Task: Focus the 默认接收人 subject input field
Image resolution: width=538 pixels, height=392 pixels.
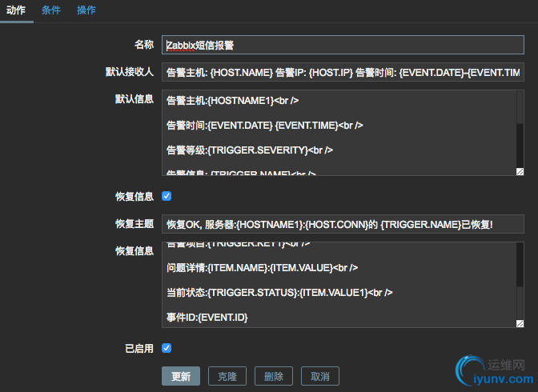Action: pos(343,72)
